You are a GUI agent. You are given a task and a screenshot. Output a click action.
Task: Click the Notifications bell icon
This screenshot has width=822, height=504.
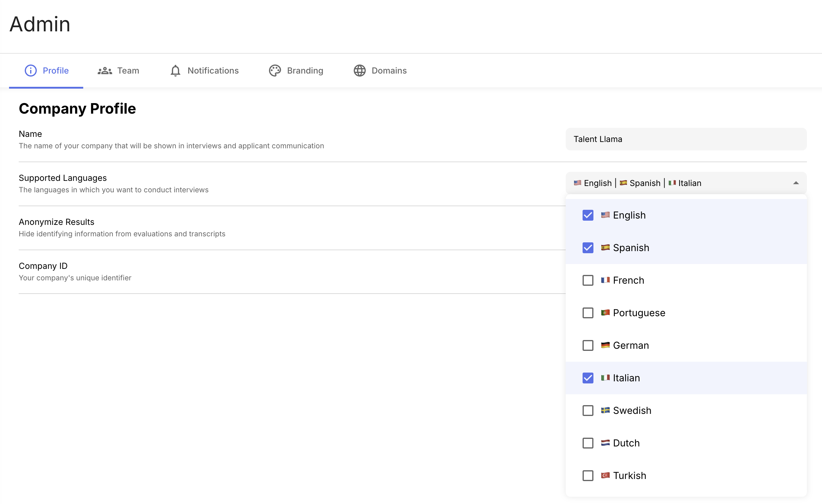coord(175,71)
